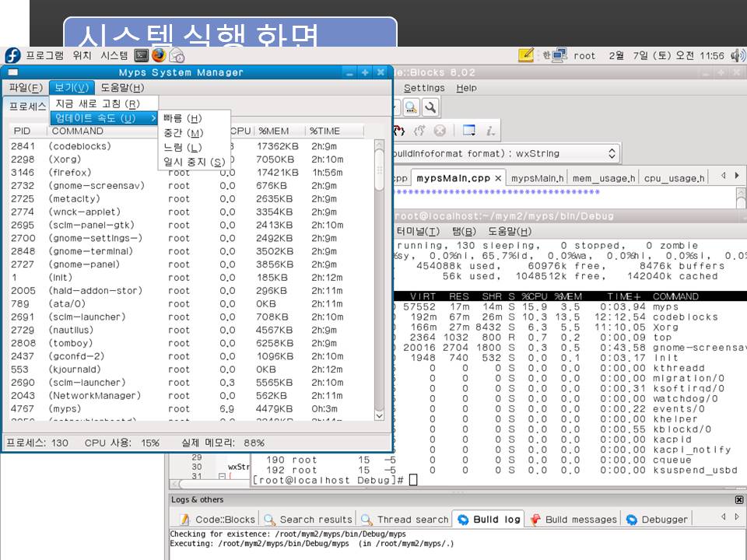Click the Korean input method indicator
Screen dimensions: 747x560
click(546, 55)
